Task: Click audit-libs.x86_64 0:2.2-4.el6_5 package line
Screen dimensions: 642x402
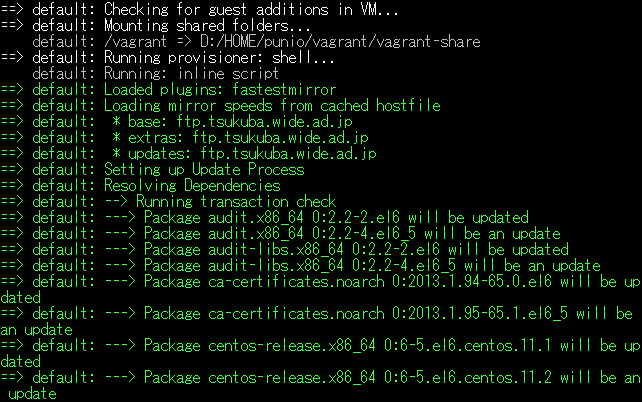Action: click(301, 266)
